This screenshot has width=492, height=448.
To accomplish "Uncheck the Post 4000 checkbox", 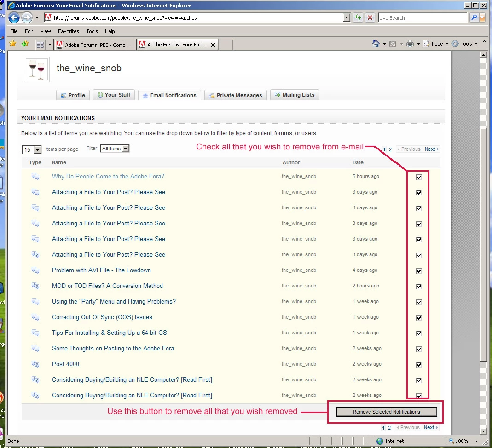I will click(418, 365).
